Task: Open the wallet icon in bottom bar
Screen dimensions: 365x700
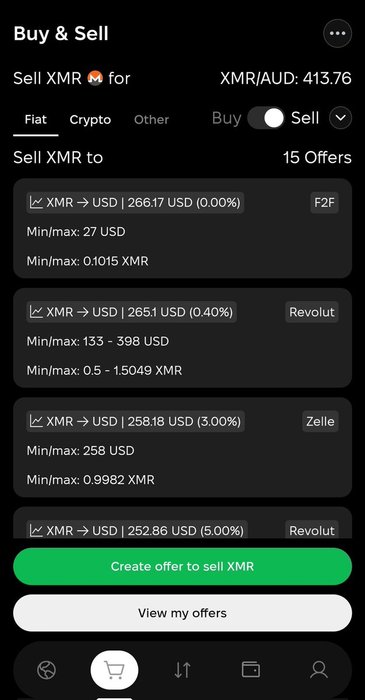Action: tap(251, 670)
